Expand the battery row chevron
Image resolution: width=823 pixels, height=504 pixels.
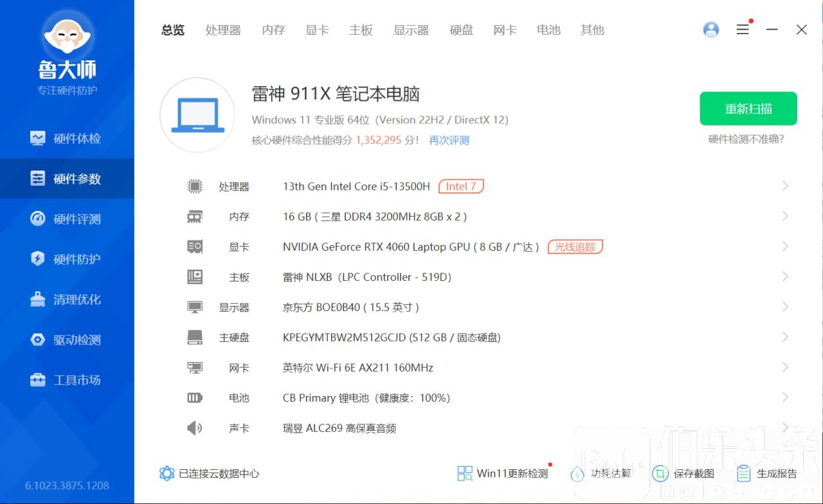[x=785, y=397]
